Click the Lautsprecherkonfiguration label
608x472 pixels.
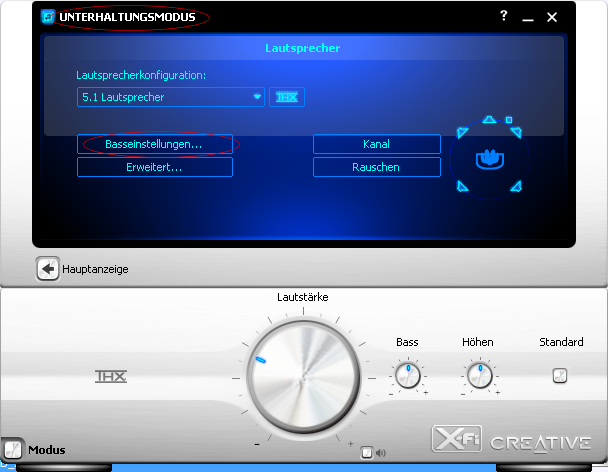coord(141,75)
